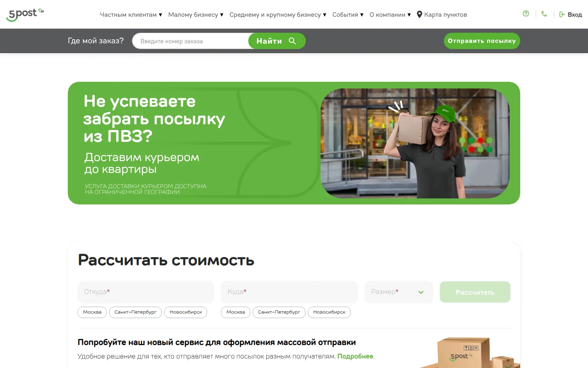Expand the События menu
Image resolution: width=588 pixels, height=368 pixels.
348,14
